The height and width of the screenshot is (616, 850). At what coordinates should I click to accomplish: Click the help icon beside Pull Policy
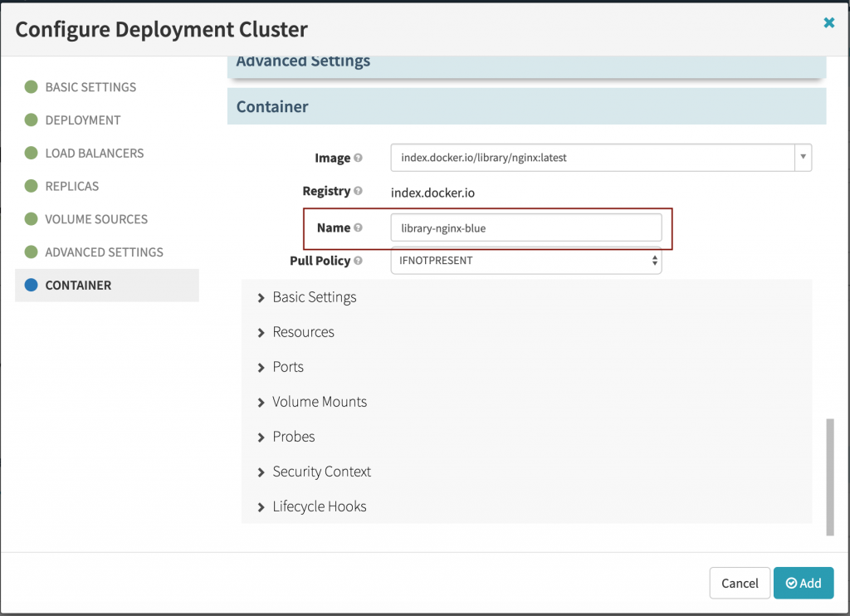pyautogui.click(x=359, y=261)
